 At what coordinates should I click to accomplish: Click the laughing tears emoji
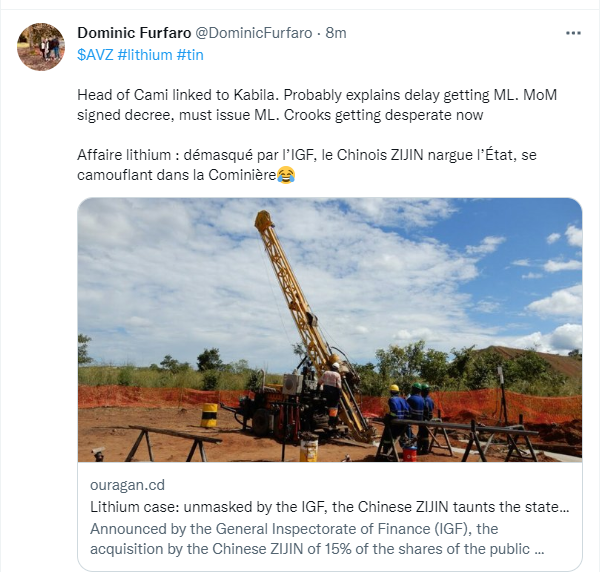point(286,175)
